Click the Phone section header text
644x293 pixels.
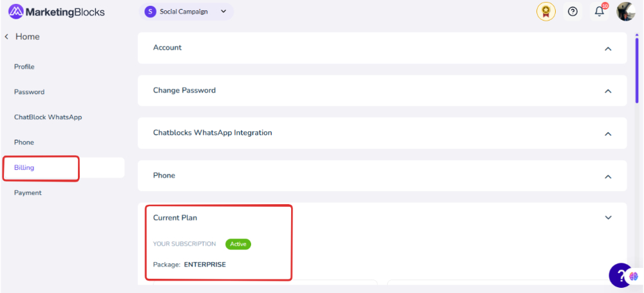point(164,175)
